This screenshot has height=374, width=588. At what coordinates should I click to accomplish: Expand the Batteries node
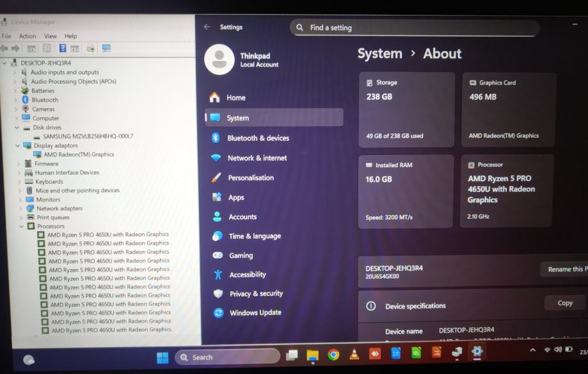point(15,90)
